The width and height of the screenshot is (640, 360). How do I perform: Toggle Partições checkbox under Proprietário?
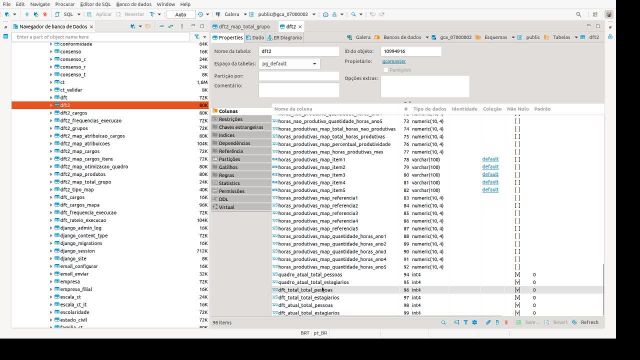(x=386, y=70)
